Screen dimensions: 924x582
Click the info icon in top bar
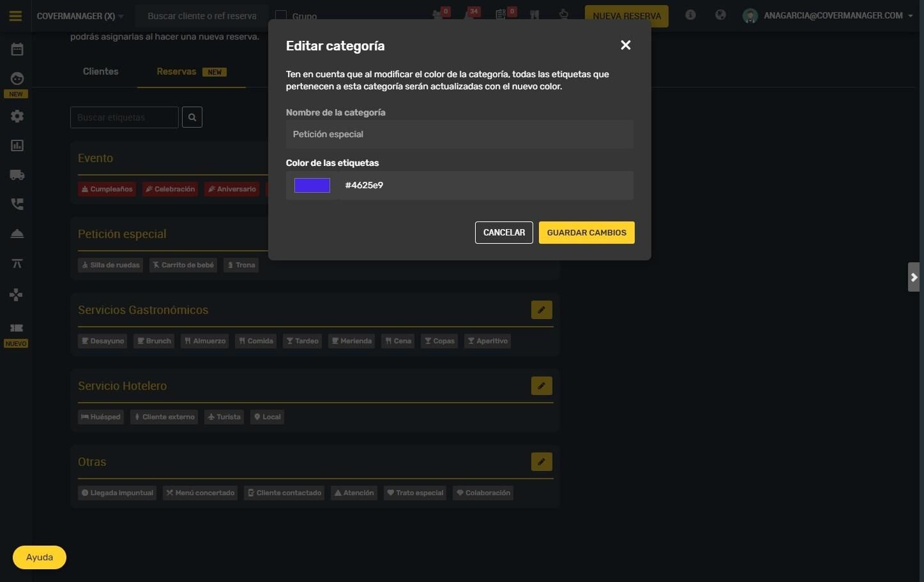(x=690, y=15)
